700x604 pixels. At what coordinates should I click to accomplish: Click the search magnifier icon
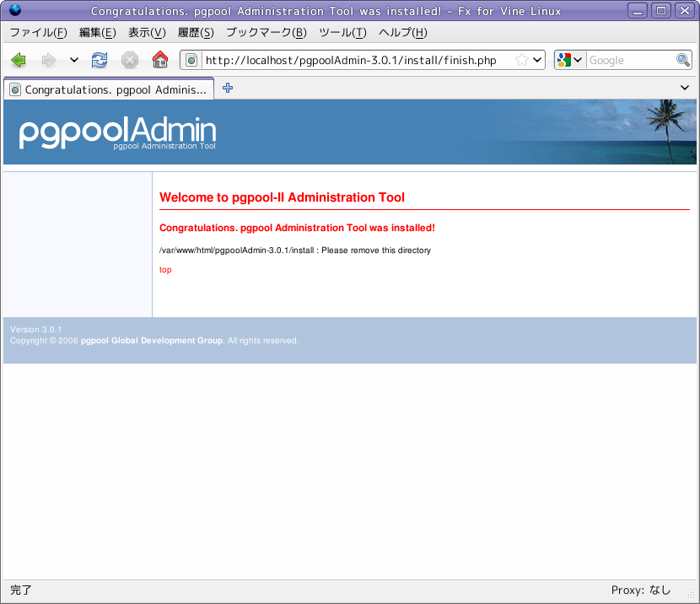[683, 60]
